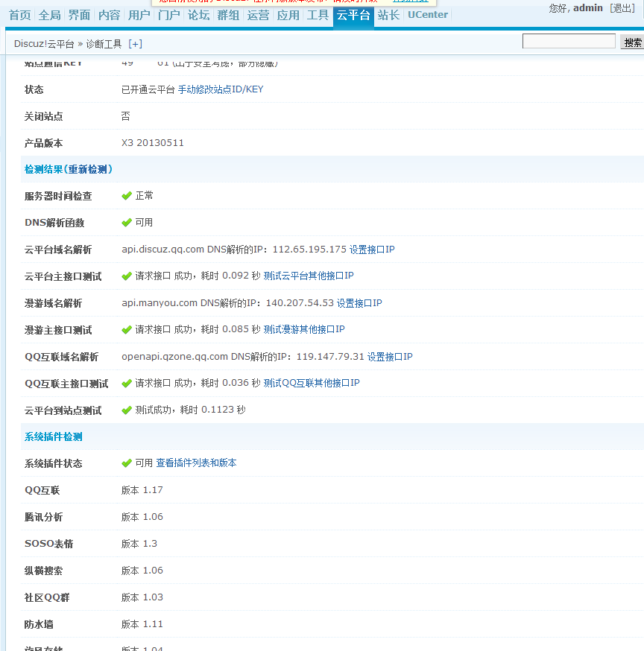The height and width of the screenshot is (651, 644).
Task: Click 重新检测 in the 检测结果 header
Action: (x=87, y=169)
